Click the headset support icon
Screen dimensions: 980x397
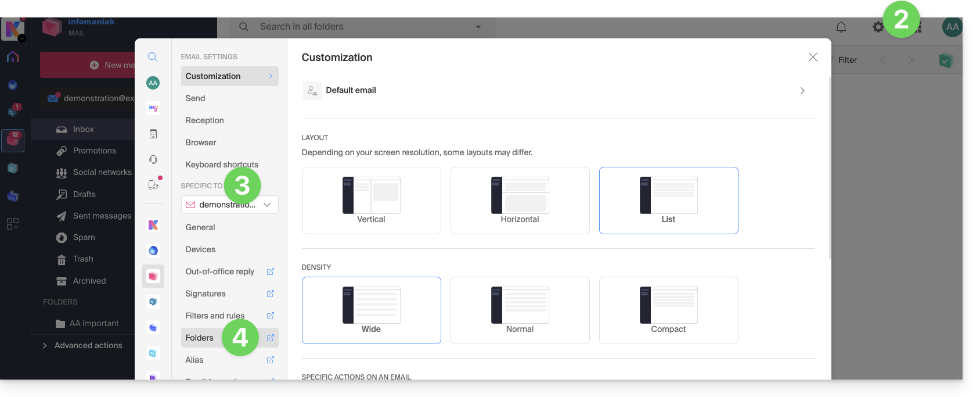click(x=153, y=159)
